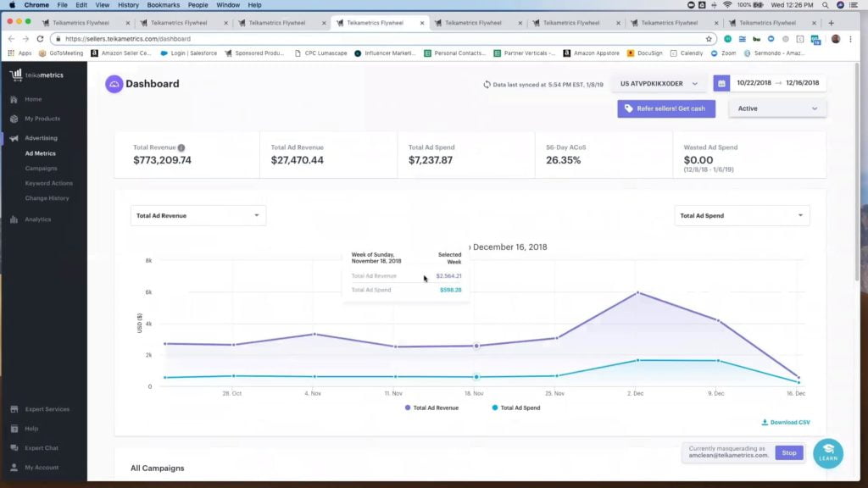The image size is (868, 488).
Task: Open the People menu
Action: [198, 5]
